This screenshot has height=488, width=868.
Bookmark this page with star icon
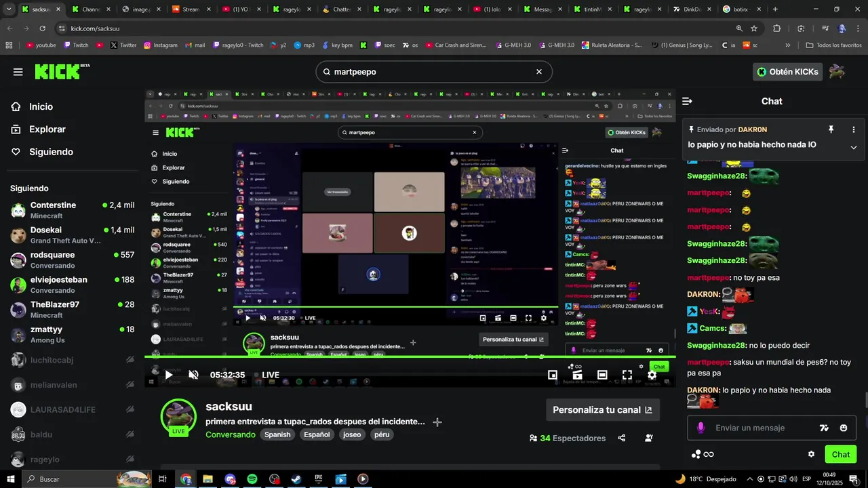(x=754, y=28)
